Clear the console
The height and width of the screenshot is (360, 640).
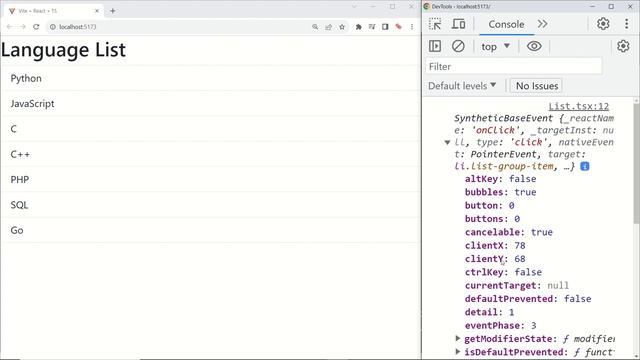(458, 46)
